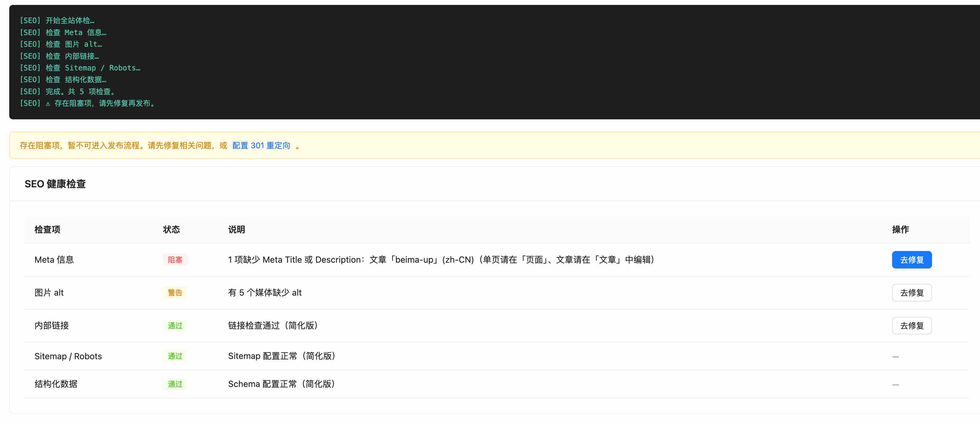Click the blue 去修复 button for Meta 信息
Image resolution: width=980 pixels, height=422 pixels.
[x=911, y=260]
